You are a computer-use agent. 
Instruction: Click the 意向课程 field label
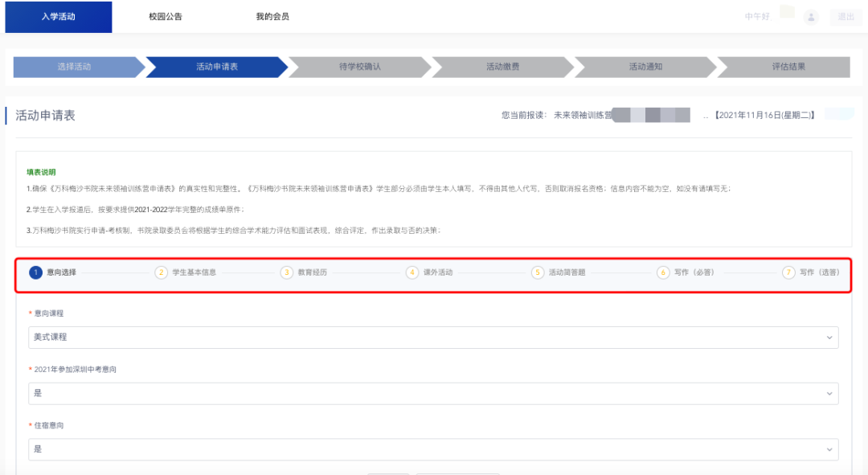49,313
